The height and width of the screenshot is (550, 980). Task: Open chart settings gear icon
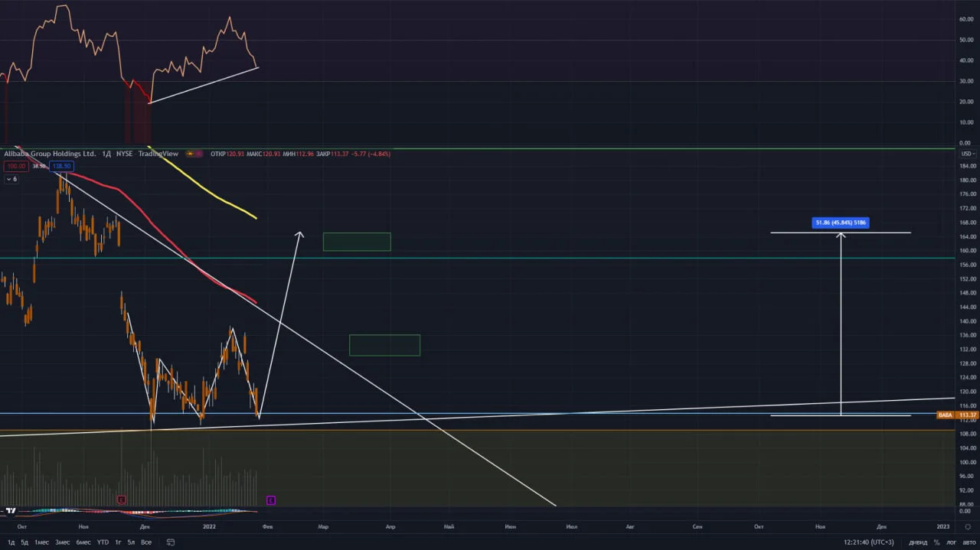(x=968, y=526)
